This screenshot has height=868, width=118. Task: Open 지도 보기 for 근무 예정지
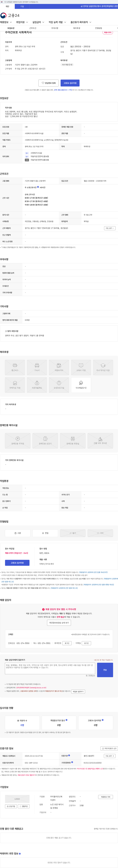pyautogui.click(x=110, y=228)
